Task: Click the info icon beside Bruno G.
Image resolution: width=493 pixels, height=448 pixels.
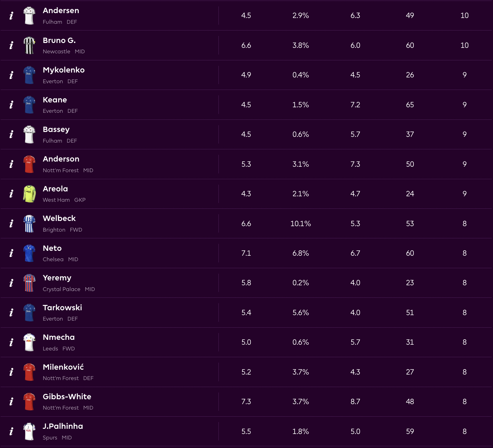Action: point(11,45)
